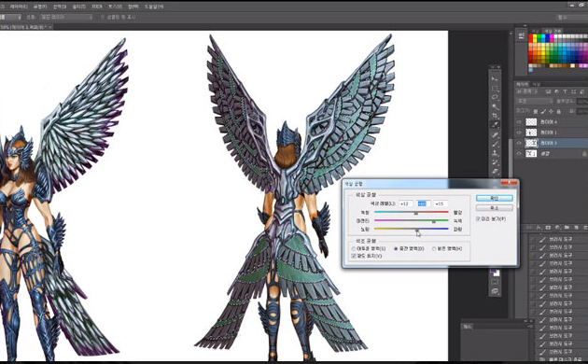Open the Layer menu in menu bar

[x=19, y=7]
